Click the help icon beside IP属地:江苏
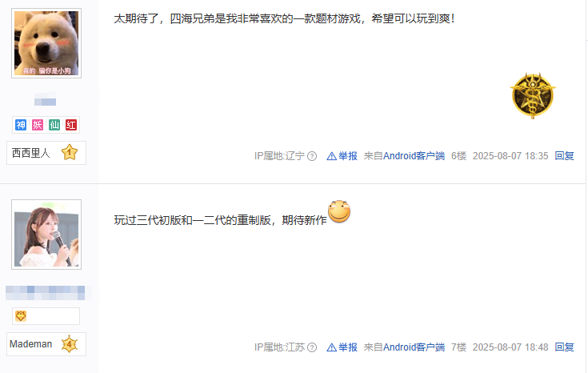Screen dimensions: 588x373 312,347
